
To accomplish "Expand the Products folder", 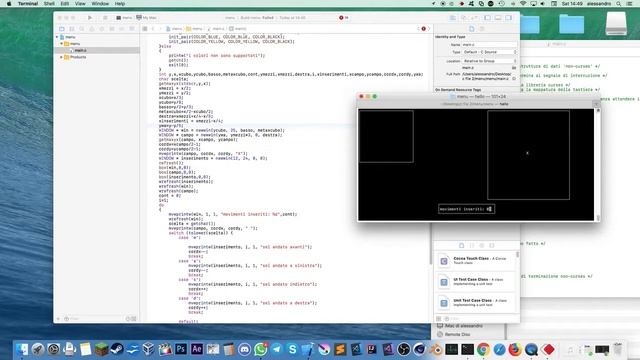I will pos(62,57).
